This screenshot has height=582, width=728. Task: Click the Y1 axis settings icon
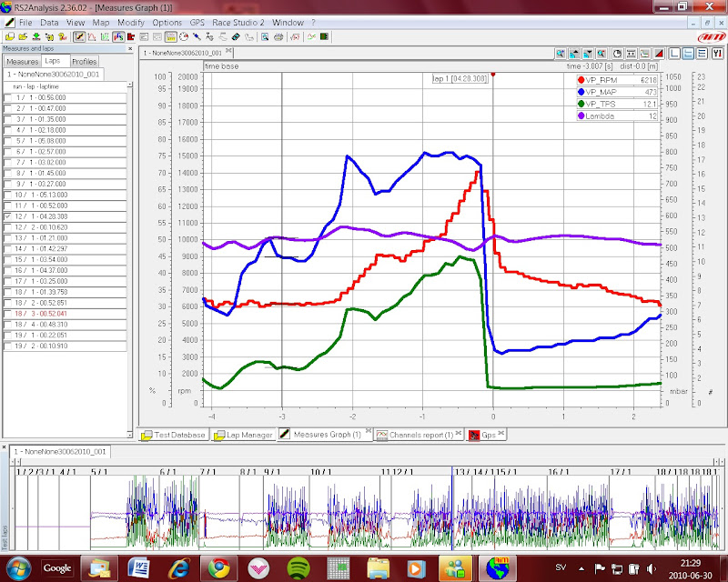717,54
